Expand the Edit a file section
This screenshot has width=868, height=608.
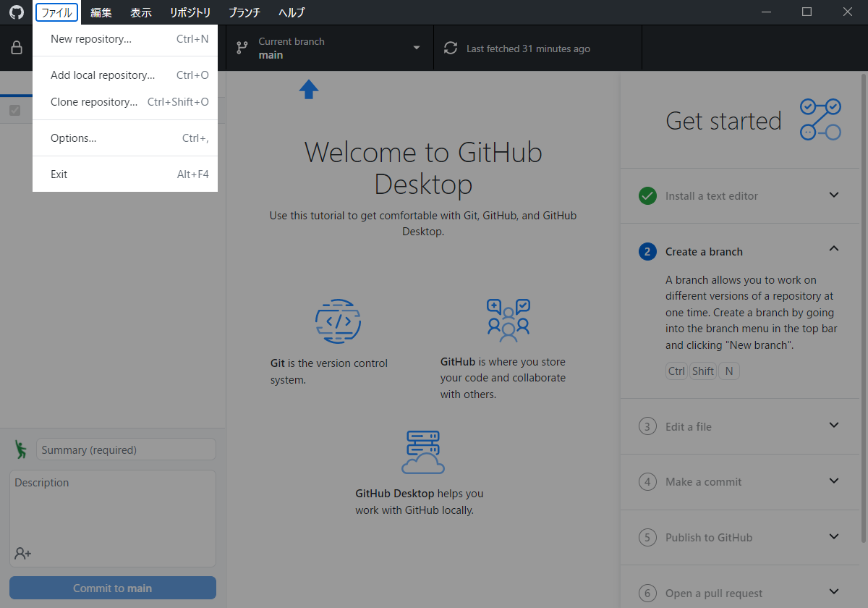click(x=833, y=426)
